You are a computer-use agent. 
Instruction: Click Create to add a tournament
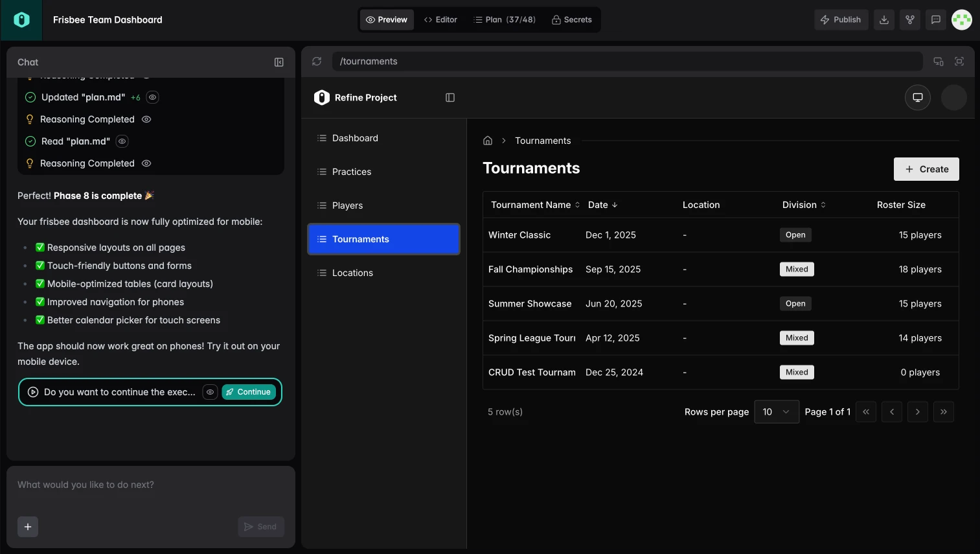pyautogui.click(x=926, y=168)
